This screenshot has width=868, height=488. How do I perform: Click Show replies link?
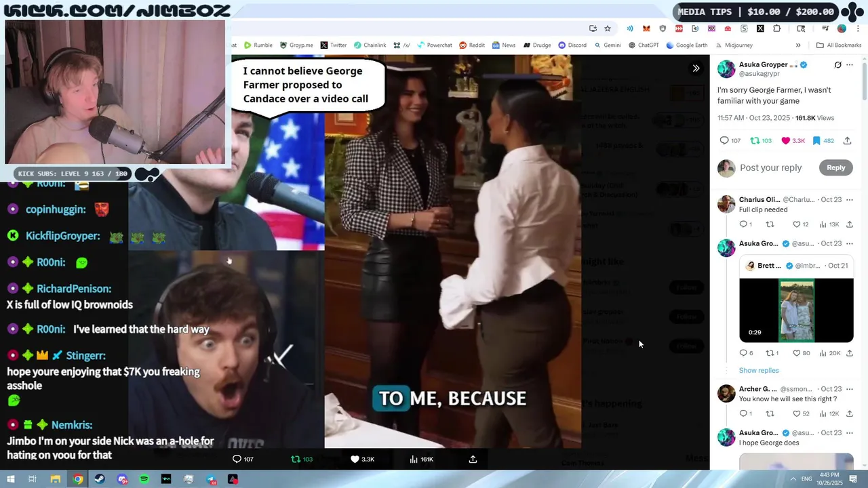pyautogui.click(x=759, y=371)
